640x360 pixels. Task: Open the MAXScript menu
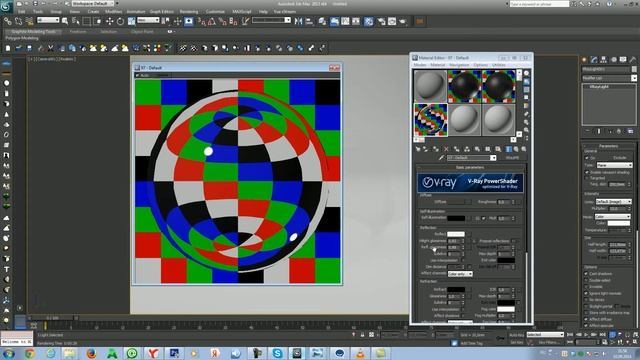(x=242, y=11)
